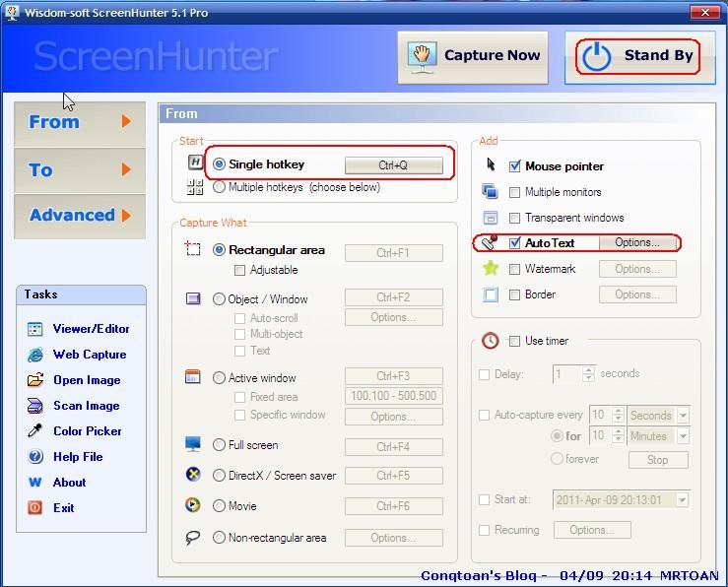Click the Use timer clock icon

(491, 341)
